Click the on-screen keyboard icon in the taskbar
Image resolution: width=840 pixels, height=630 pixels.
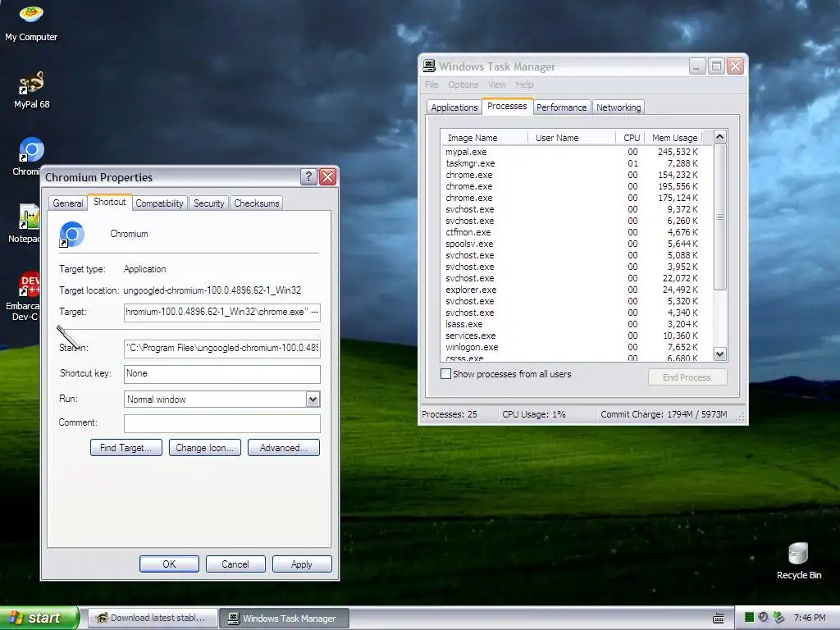coord(719,619)
